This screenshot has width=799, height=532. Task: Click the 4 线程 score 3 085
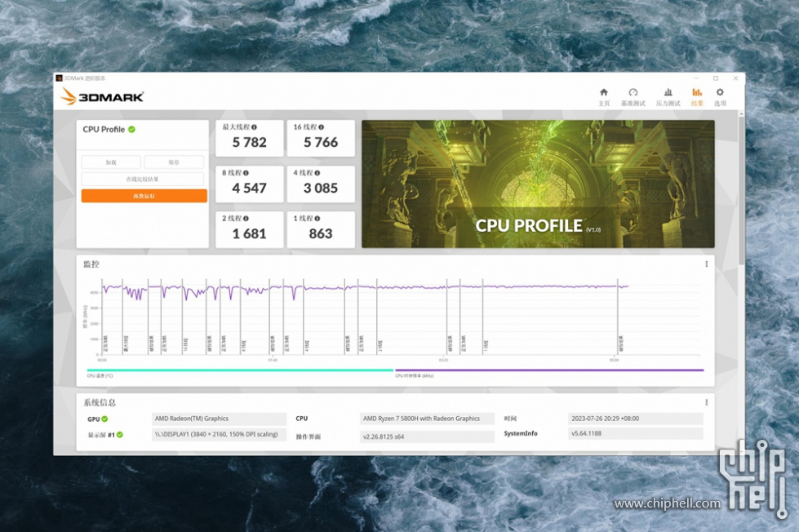321,188
